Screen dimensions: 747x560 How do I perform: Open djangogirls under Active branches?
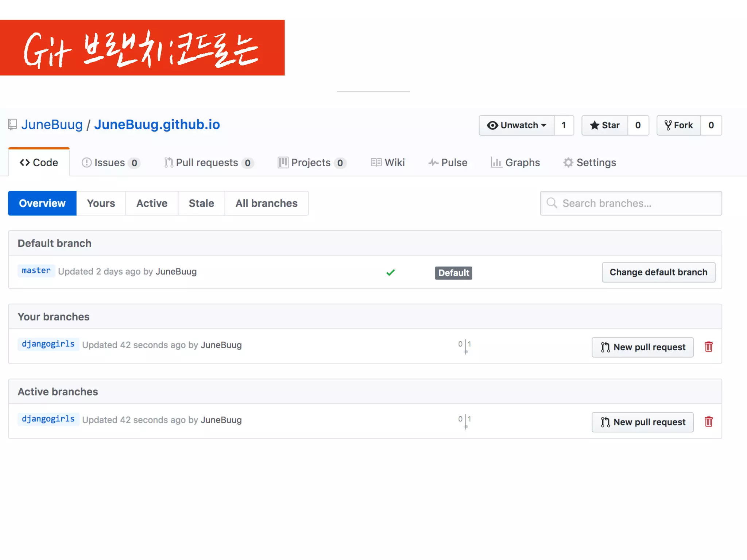(48, 419)
